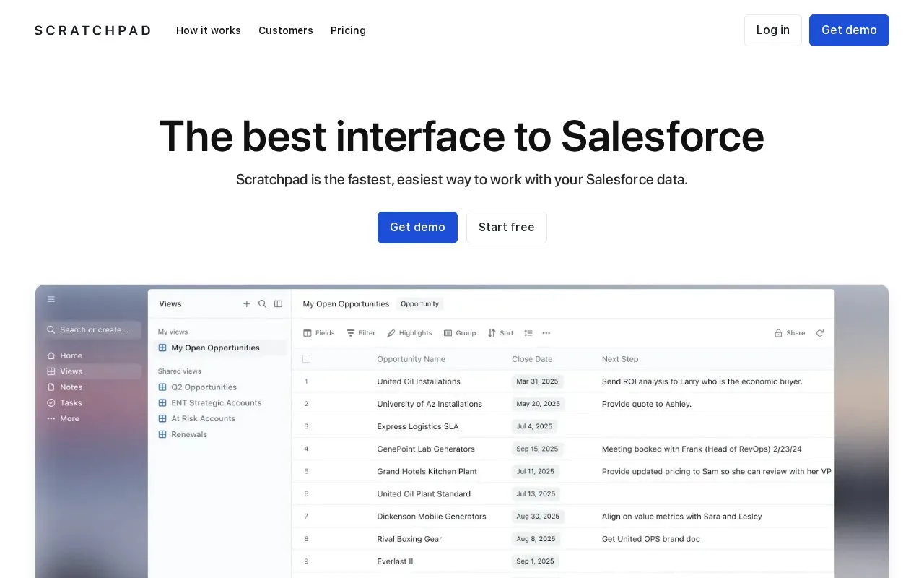The width and height of the screenshot is (924, 578).
Task: Click the GenePoint Lab Generators row name
Action: click(426, 449)
